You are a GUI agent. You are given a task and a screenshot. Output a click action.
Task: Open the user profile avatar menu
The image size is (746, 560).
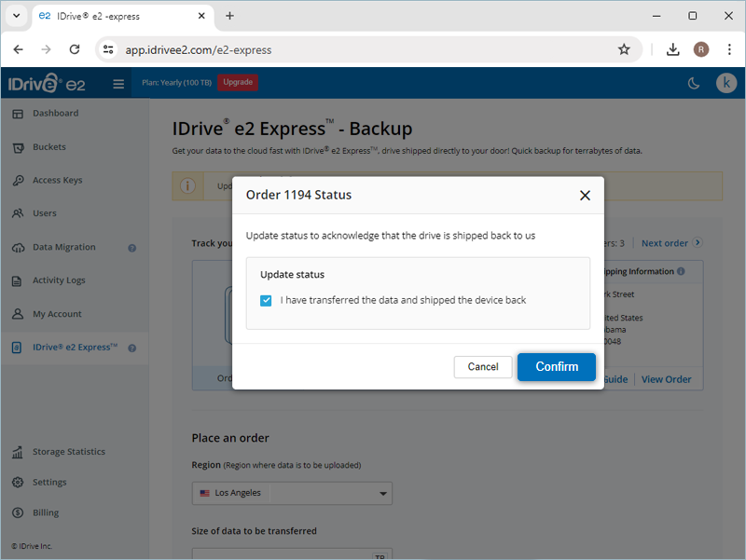tap(726, 83)
